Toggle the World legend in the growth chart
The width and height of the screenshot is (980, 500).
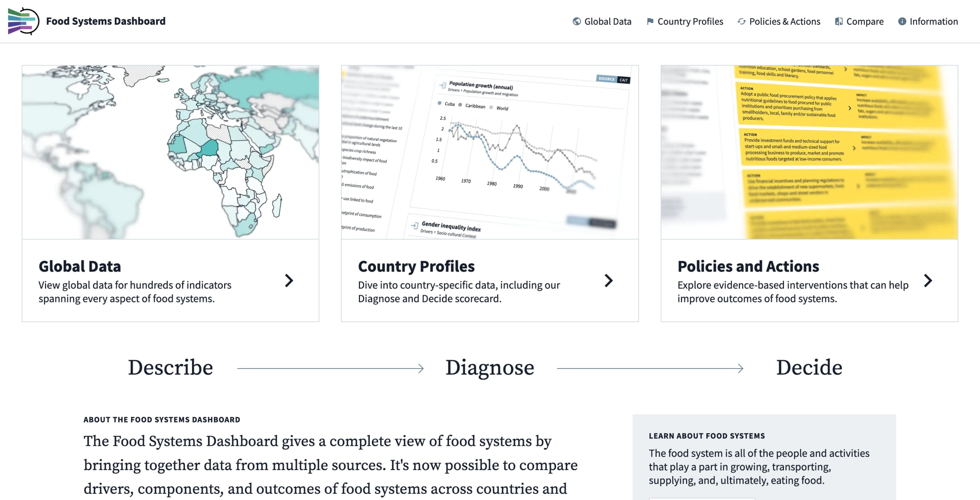tap(491, 108)
